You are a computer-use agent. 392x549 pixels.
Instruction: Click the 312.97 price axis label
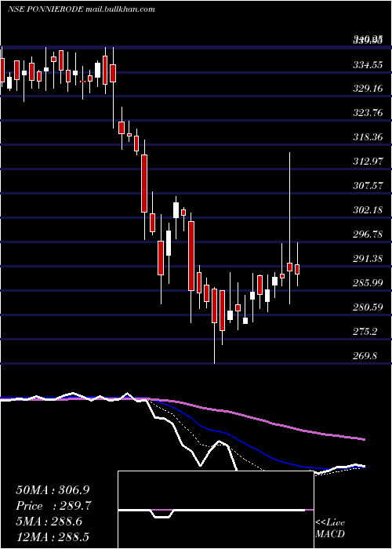pos(367,162)
